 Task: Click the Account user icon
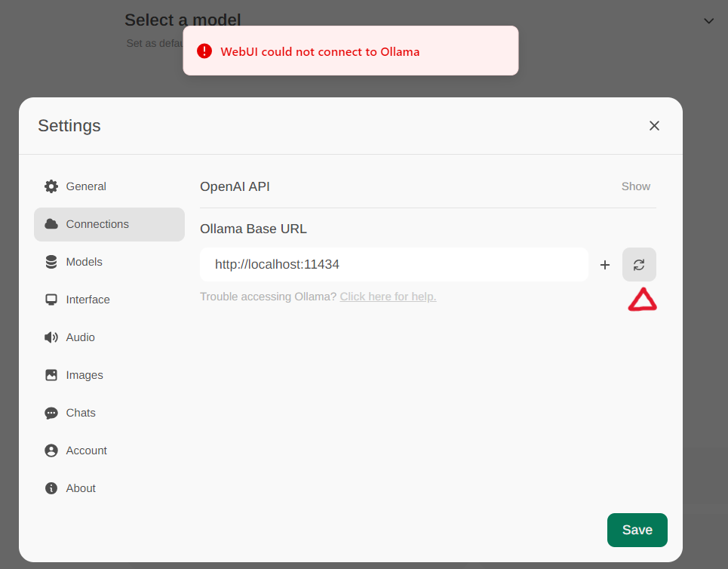click(x=51, y=450)
